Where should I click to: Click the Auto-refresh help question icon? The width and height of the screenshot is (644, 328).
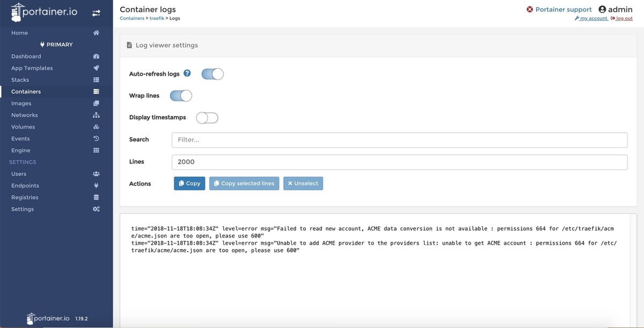(187, 74)
